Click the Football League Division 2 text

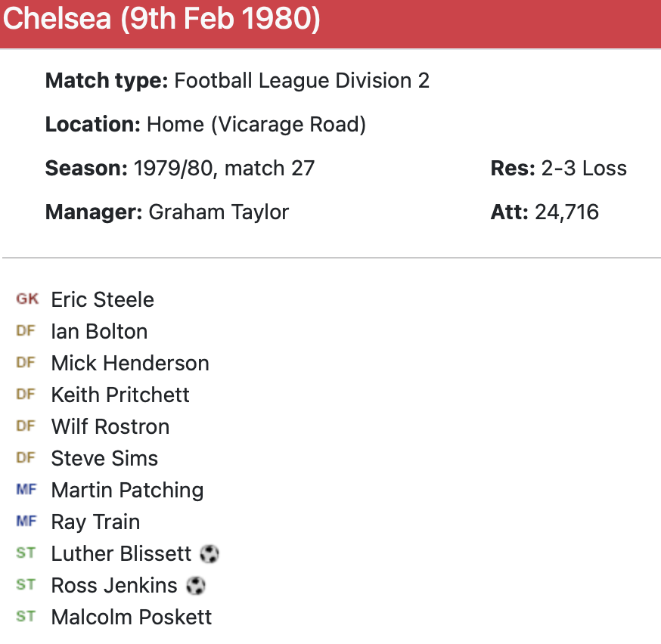pos(302,80)
